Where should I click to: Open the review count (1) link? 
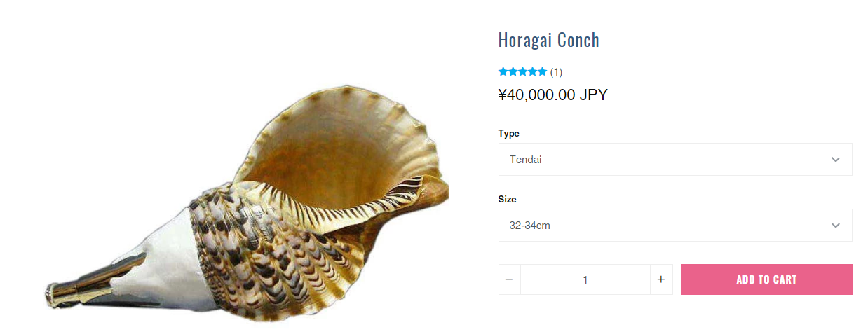click(x=556, y=71)
